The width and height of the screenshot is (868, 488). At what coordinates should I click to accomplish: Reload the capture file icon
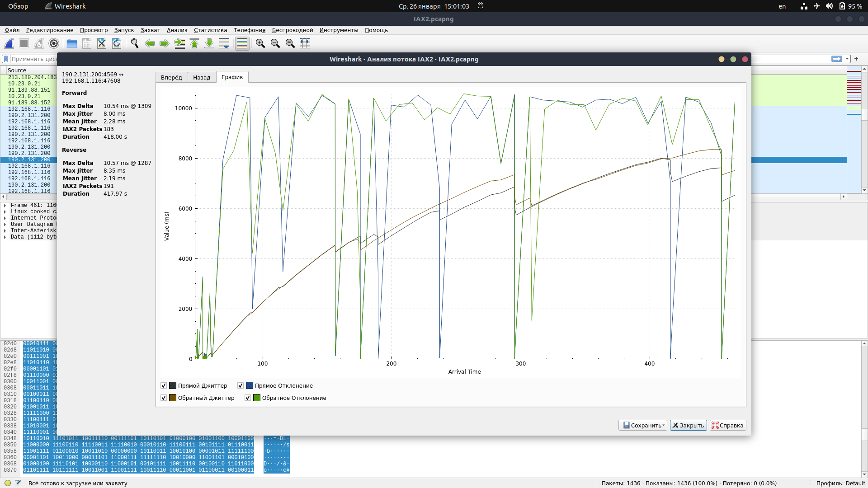pyautogui.click(x=117, y=43)
